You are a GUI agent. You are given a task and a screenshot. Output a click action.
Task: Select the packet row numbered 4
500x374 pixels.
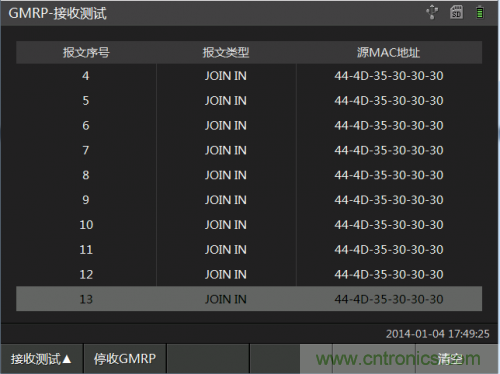pos(249,76)
